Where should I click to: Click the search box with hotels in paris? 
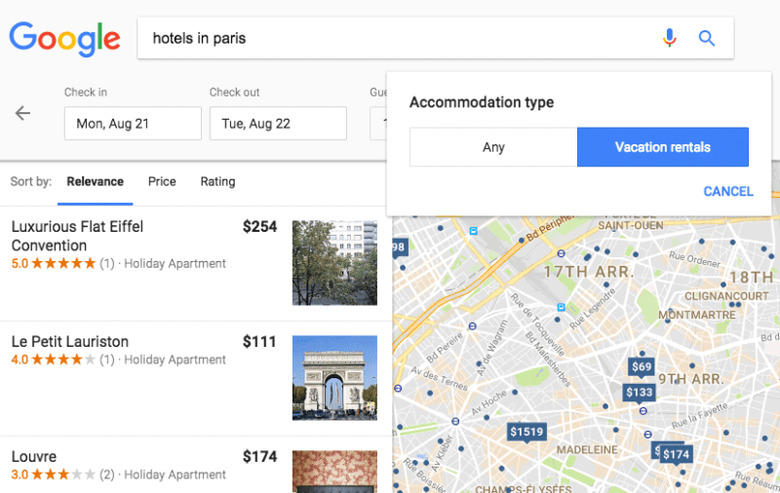click(400, 39)
